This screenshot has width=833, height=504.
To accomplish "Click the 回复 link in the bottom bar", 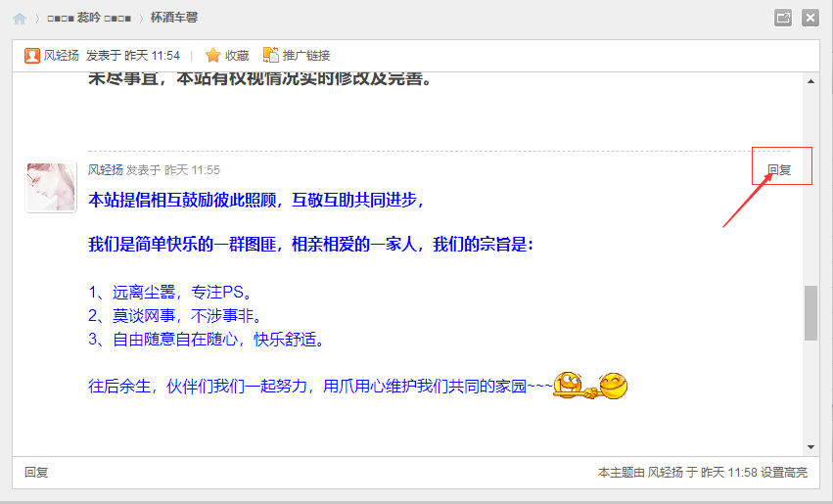I will point(36,472).
